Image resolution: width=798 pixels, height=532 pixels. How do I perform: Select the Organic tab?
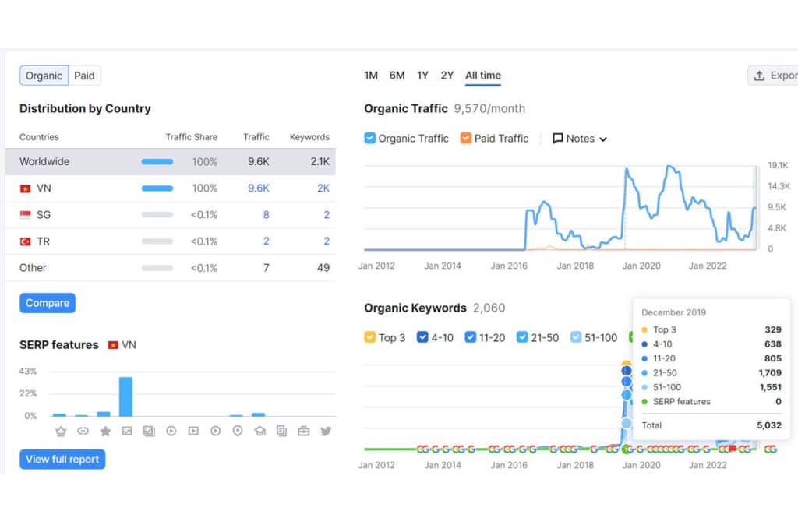[x=44, y=76]
